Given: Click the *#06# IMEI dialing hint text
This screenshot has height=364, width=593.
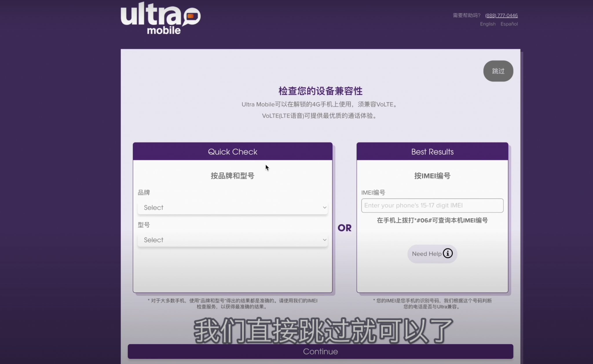Looking at the screenshot, I should pos(432,220).
